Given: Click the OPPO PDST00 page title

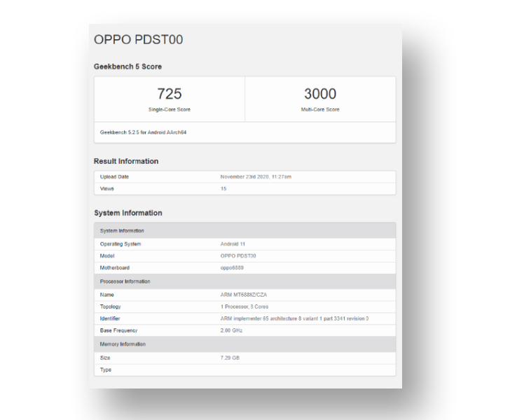Looking at the screenshot, I should click(138, 40).
